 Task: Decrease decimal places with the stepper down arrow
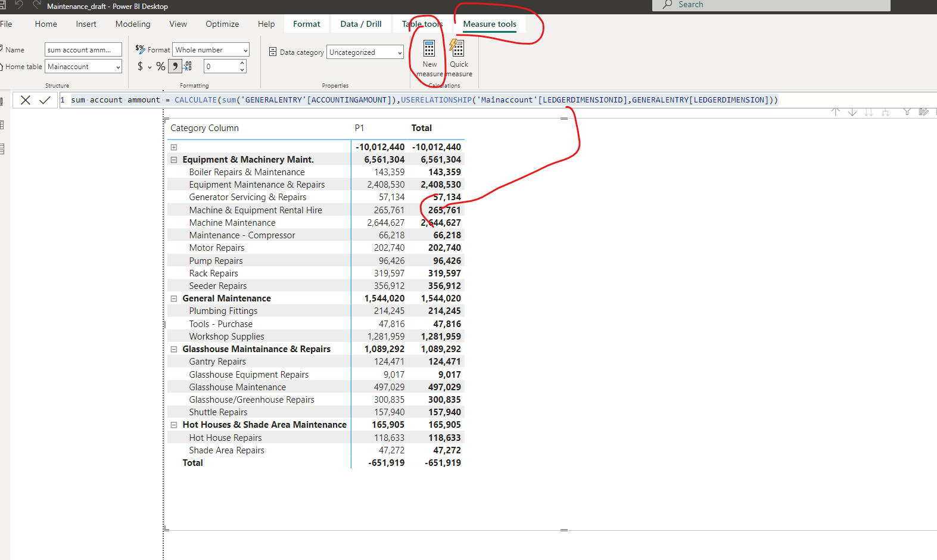[x=242, y=70]
